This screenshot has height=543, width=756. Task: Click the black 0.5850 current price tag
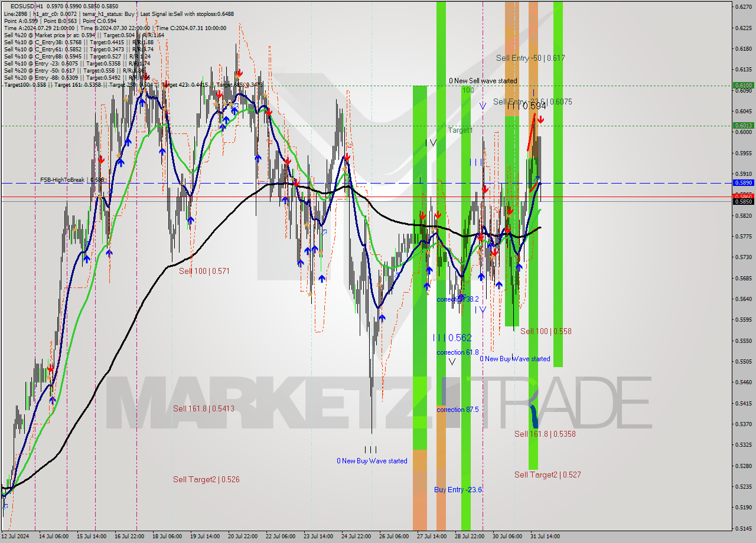[x=743, y=201]
